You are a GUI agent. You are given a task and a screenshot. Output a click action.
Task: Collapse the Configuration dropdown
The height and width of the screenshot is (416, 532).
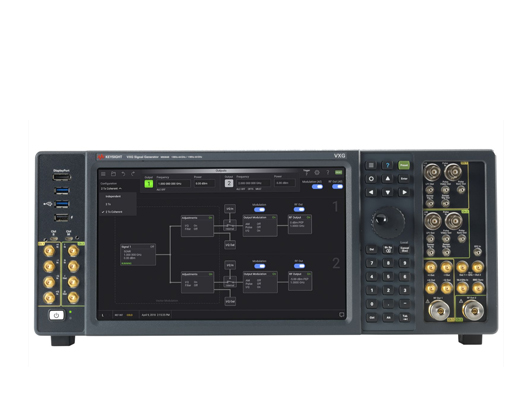point(111,188)
